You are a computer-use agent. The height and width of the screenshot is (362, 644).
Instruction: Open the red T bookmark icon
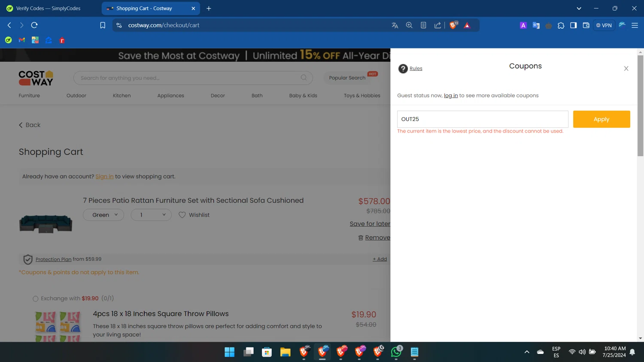[x=62, y=40]
